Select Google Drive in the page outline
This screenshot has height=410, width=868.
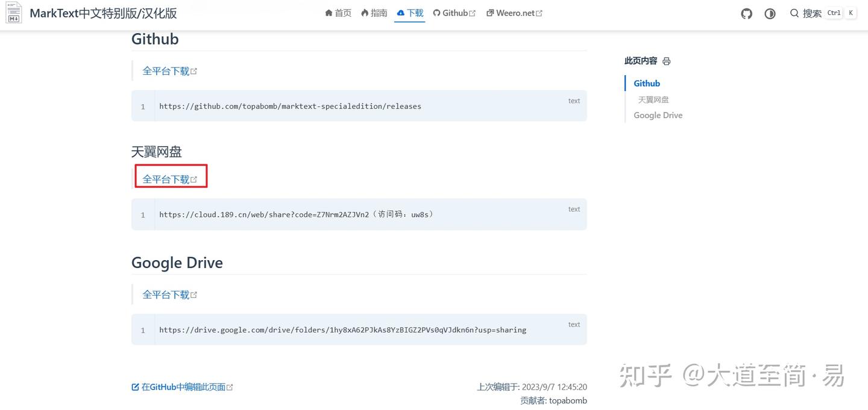point(658,115)
